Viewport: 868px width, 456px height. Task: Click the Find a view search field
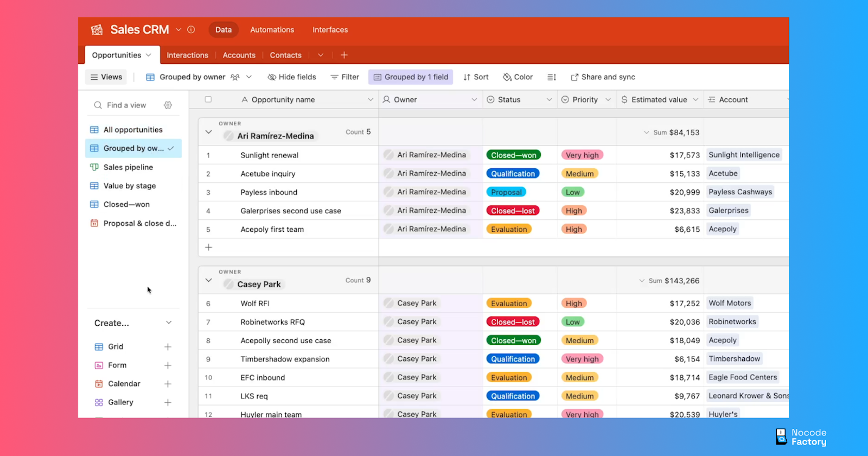coord(133,105)
